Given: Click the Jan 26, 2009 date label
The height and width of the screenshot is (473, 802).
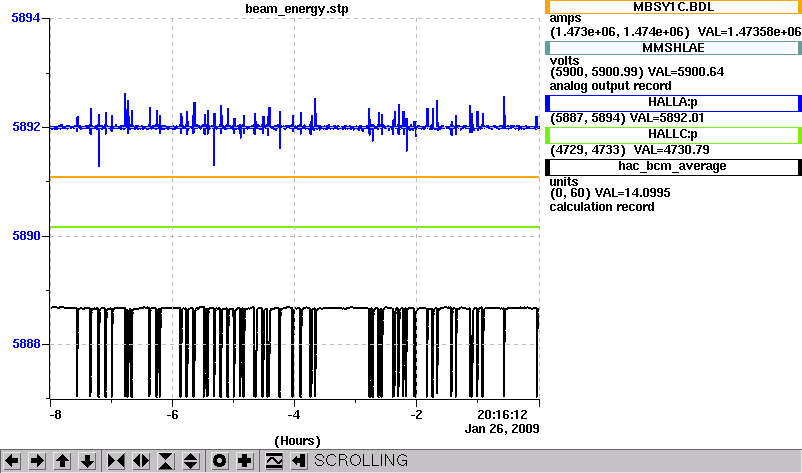Looking at the screenshot, I should (502, 429).
